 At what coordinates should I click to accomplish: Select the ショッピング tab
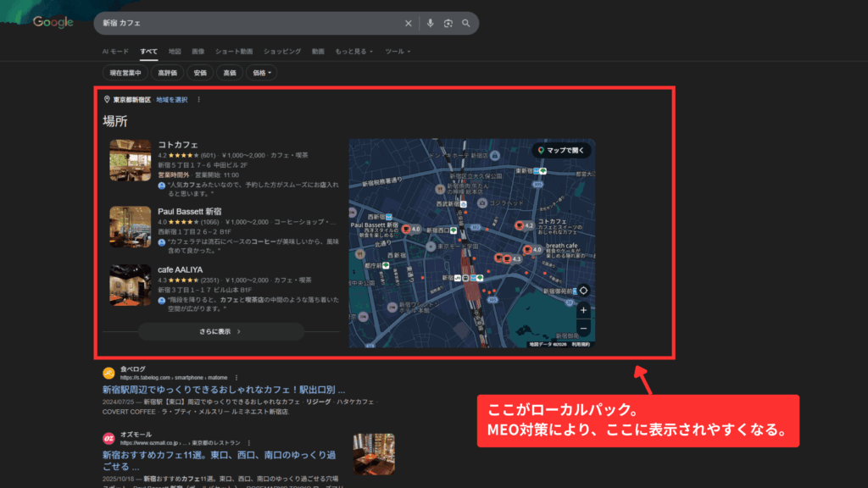[282, 51]
